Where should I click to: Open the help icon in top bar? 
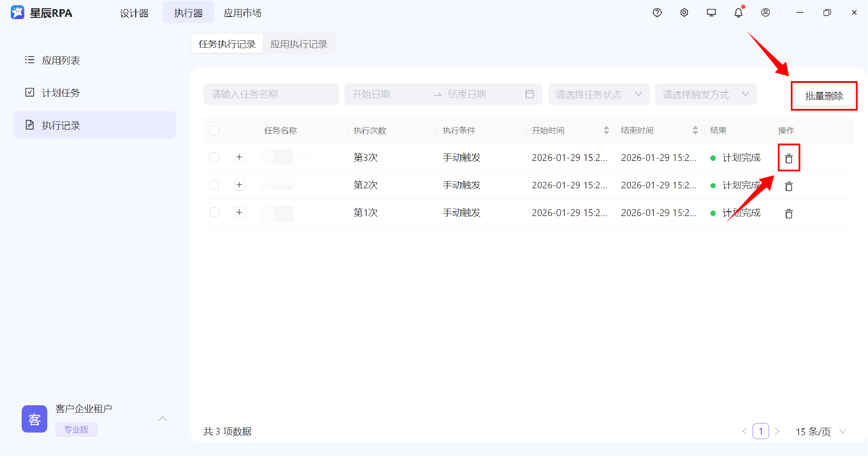[x=656, y=12]
